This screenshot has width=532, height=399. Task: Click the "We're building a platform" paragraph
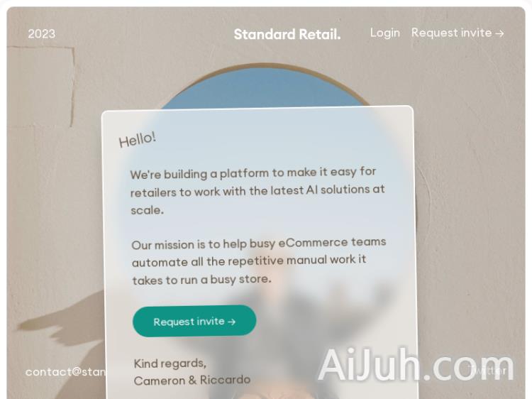(x=257, y=191)
